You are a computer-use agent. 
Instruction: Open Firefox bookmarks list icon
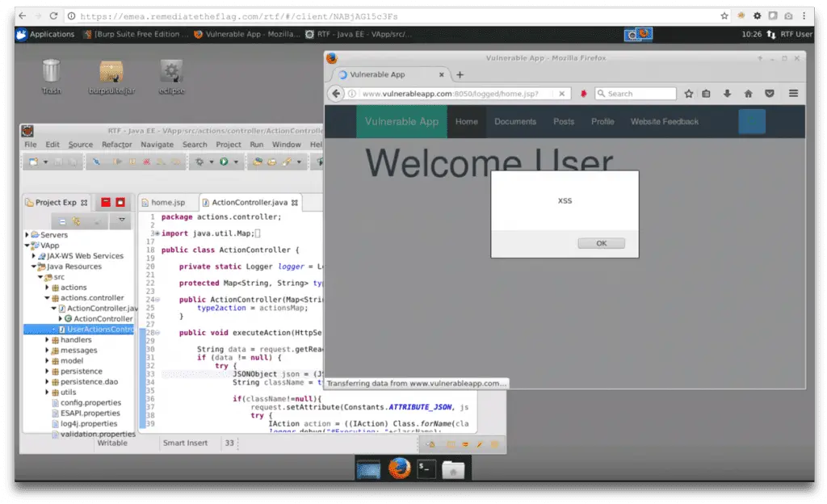coord(706,94)
